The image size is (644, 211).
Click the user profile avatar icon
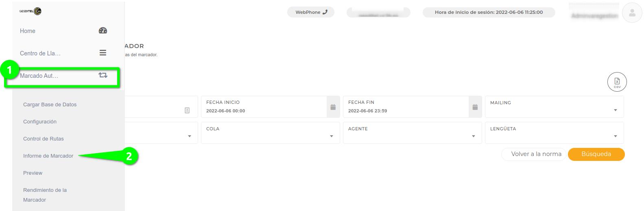coord(632,13)
